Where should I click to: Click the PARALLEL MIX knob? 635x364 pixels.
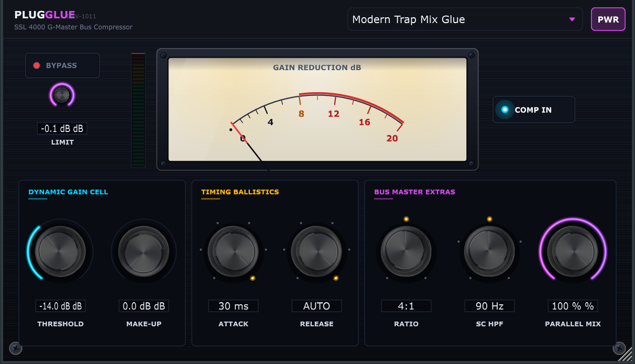point(573,251)
